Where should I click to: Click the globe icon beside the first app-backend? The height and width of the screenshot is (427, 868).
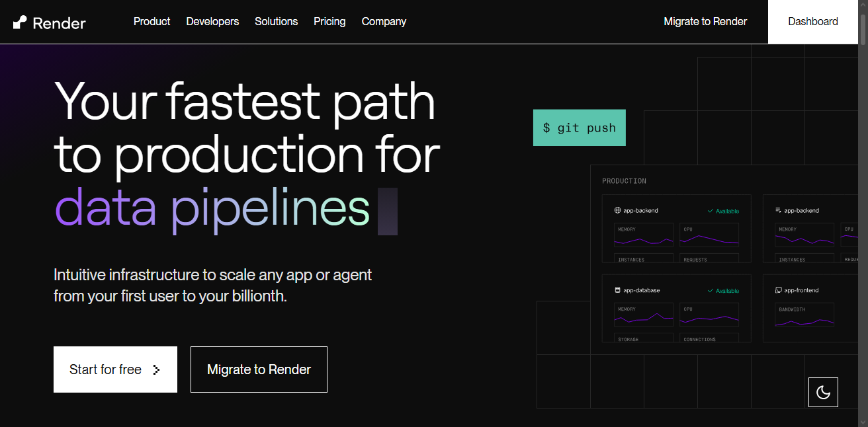click(618, 211)
